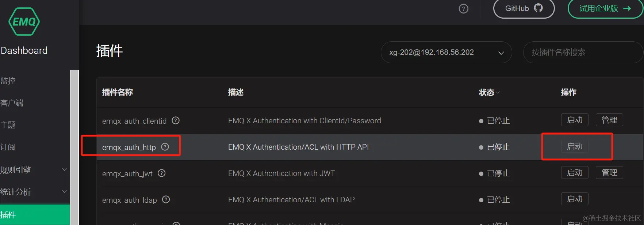Select 订阅 in sidebar

click(8, 147)
